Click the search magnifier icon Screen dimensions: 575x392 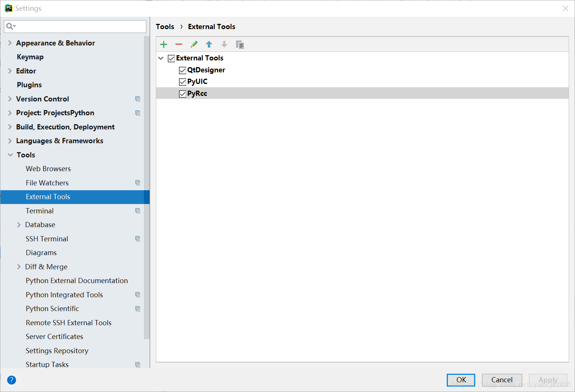coord(10,26)
